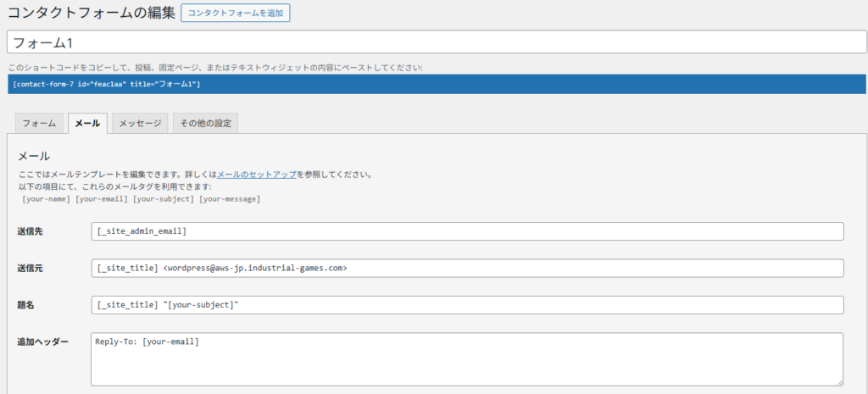Image resolution: width=868 pixels, height=394 pixels.
Task: Select the メール tab
Action: click(x=87, y=124)
